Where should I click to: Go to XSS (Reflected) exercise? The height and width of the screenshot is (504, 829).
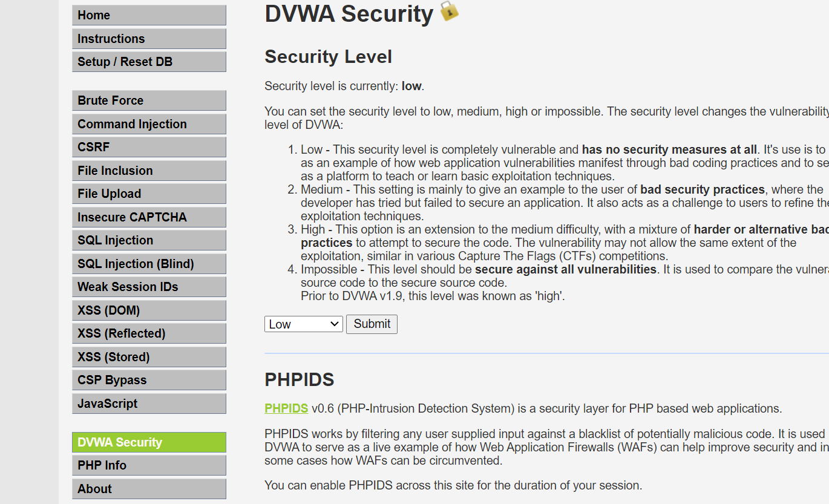pyautogui.click(x=149, y=333)
